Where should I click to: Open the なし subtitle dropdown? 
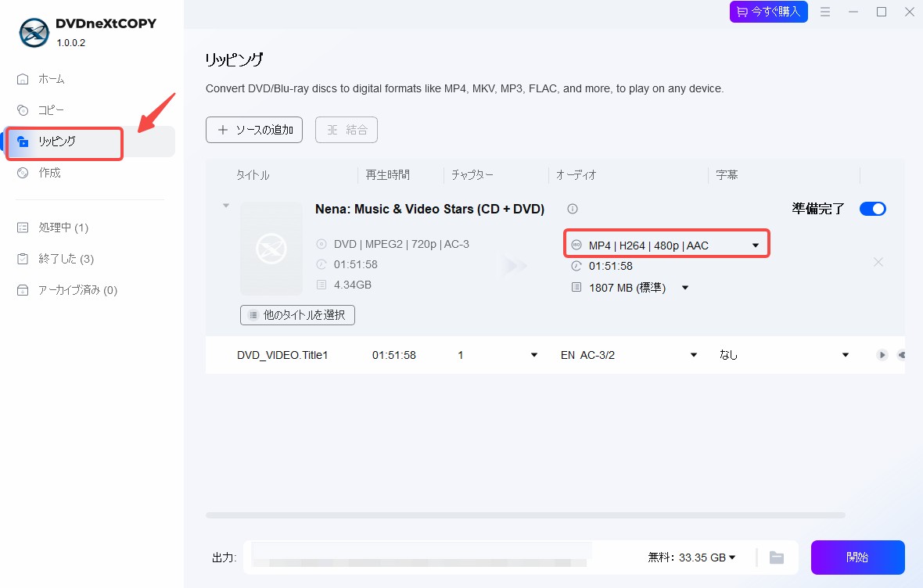(784, 355)
